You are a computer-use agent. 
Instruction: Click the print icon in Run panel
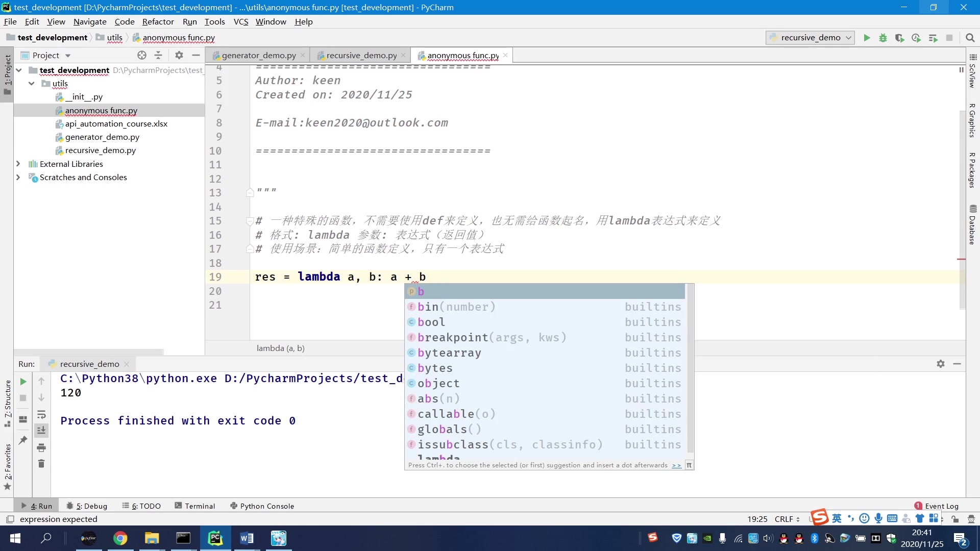(x=41, y=448)
